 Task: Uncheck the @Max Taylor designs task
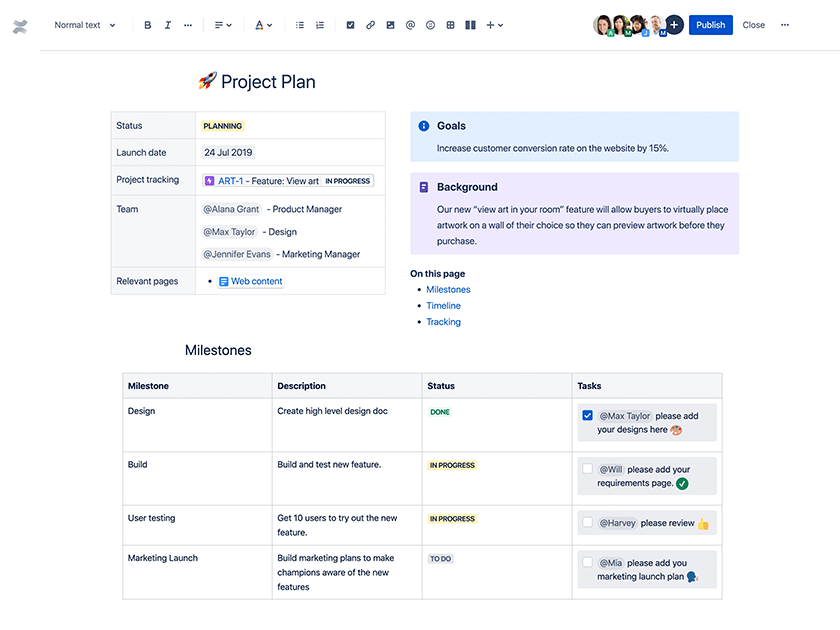pos(586,415)
